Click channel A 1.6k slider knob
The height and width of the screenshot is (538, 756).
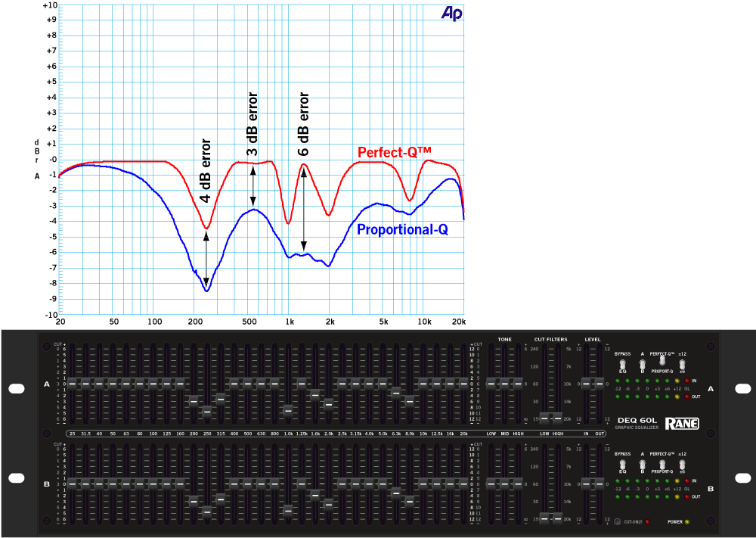[314, 395]
